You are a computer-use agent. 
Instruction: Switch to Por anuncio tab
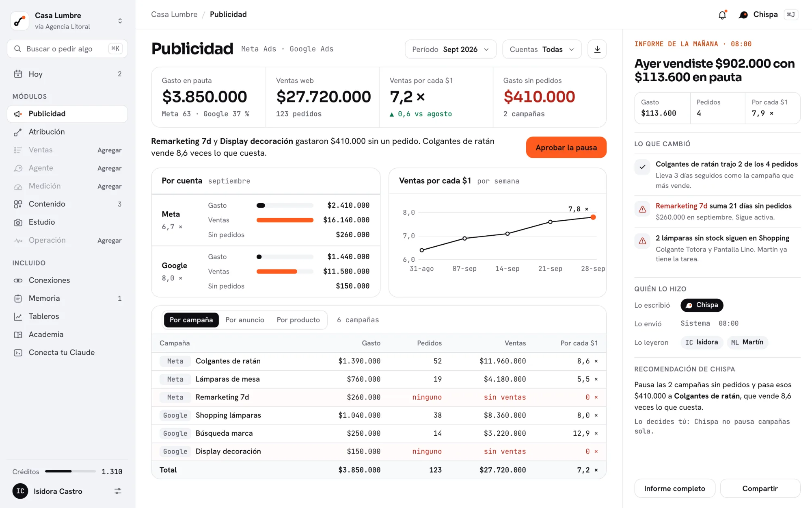pos(245,320)
